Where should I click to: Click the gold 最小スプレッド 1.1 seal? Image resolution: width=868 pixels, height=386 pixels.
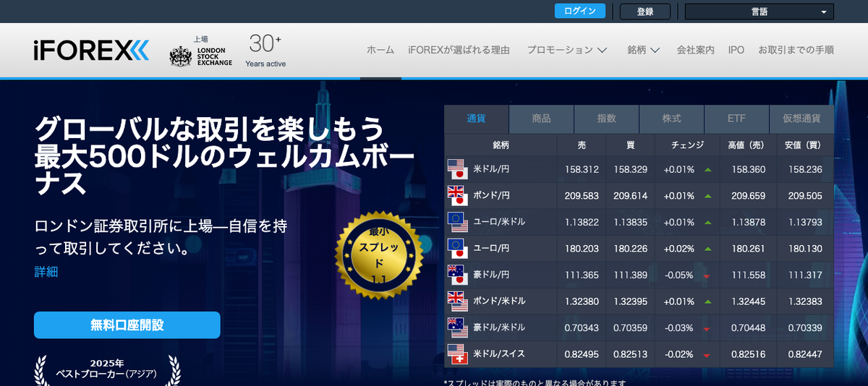click(x=379, y=254)
